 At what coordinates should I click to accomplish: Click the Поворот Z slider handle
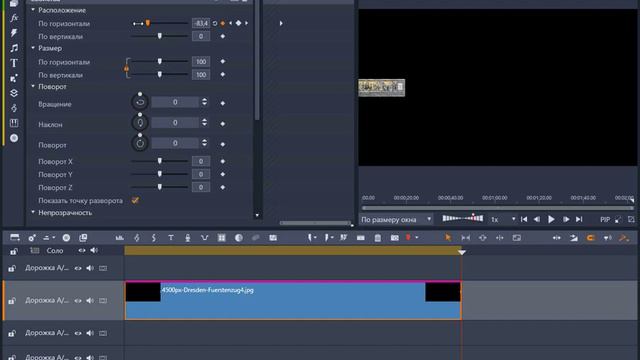tap(160, 187)
